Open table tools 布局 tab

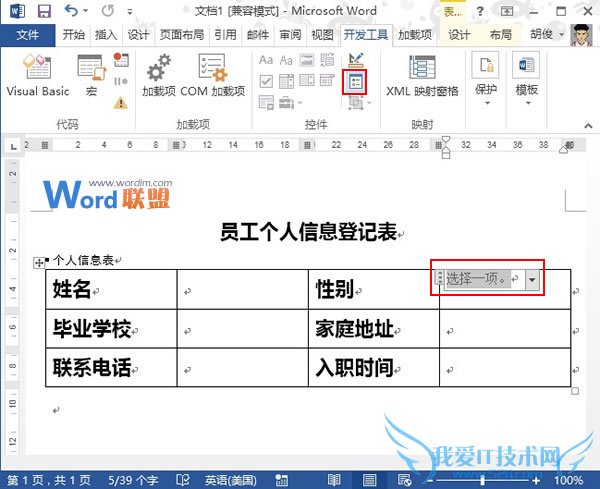[x=501, y=35]
